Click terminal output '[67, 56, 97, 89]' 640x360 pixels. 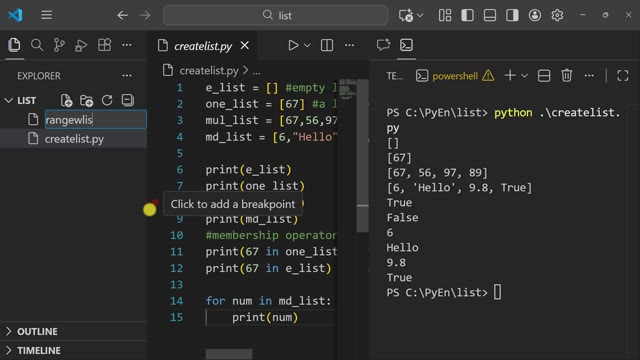(x=437, y=173)
